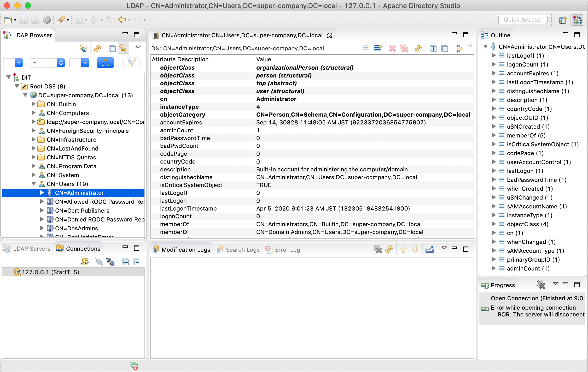Expand the CN=Builtin tree node

coord(34,104)
